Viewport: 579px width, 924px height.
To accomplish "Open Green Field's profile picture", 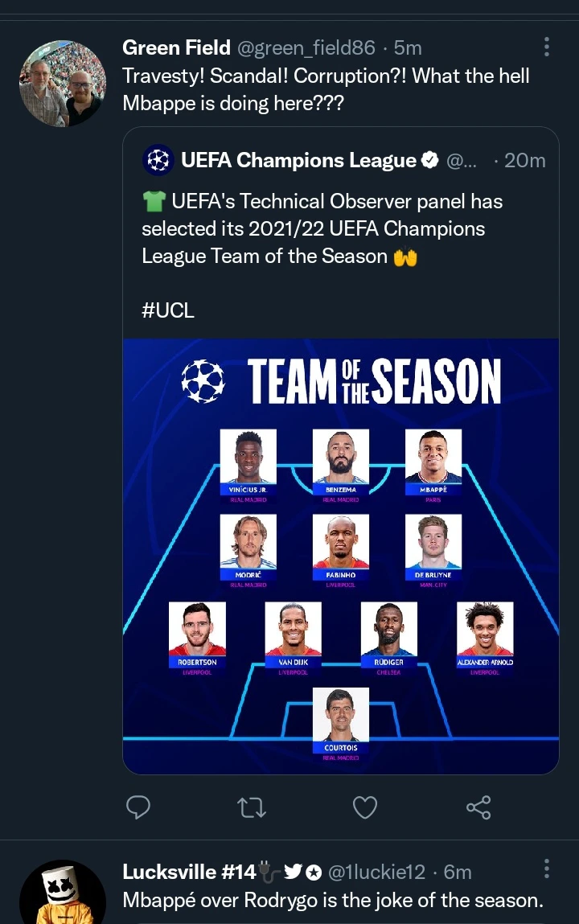I will (x=62, y=84).
